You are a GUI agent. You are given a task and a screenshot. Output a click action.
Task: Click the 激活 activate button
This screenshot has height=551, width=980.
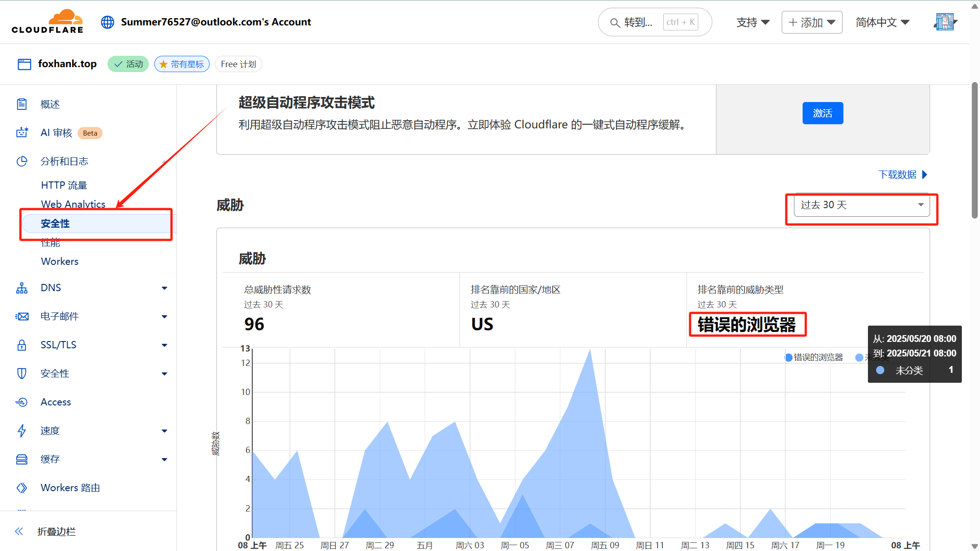pos(823,113)
